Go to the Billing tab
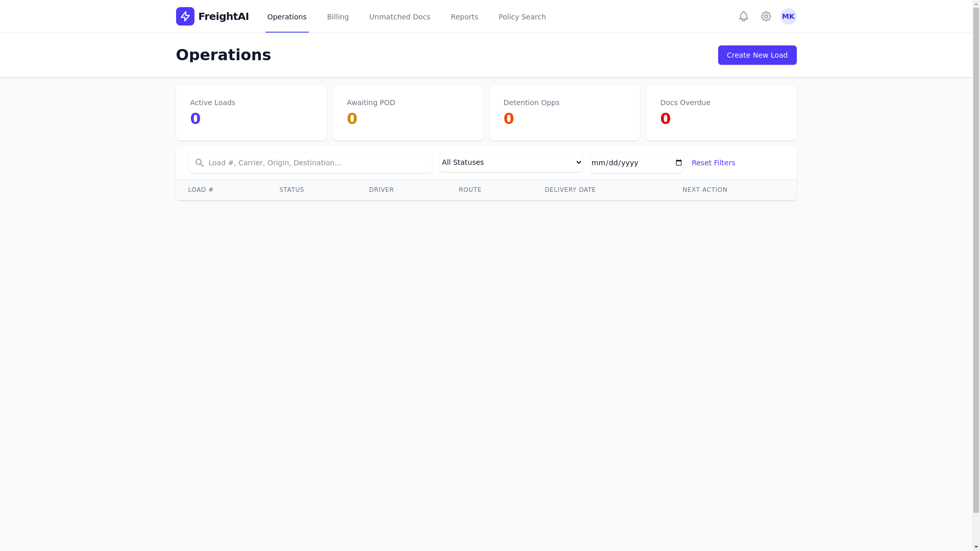Image resolution: width=980 pixels, height=551 pixels. point(338,17)
